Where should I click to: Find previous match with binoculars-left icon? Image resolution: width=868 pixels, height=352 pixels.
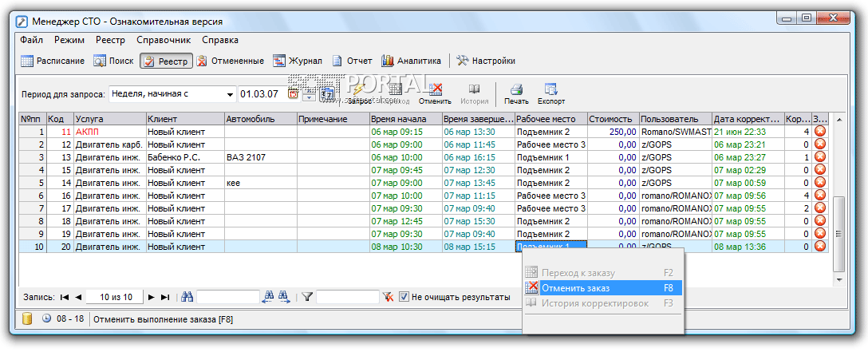pyautogui.click(x=269, y=297)
